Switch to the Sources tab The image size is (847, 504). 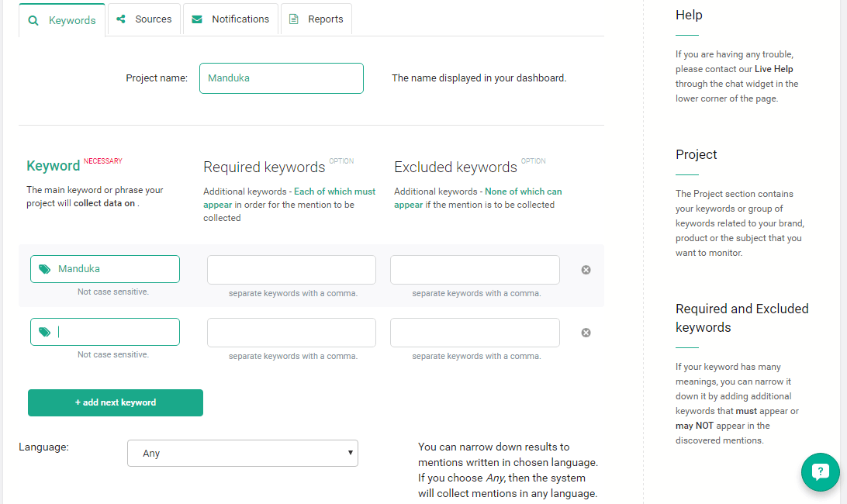(144, 19)
